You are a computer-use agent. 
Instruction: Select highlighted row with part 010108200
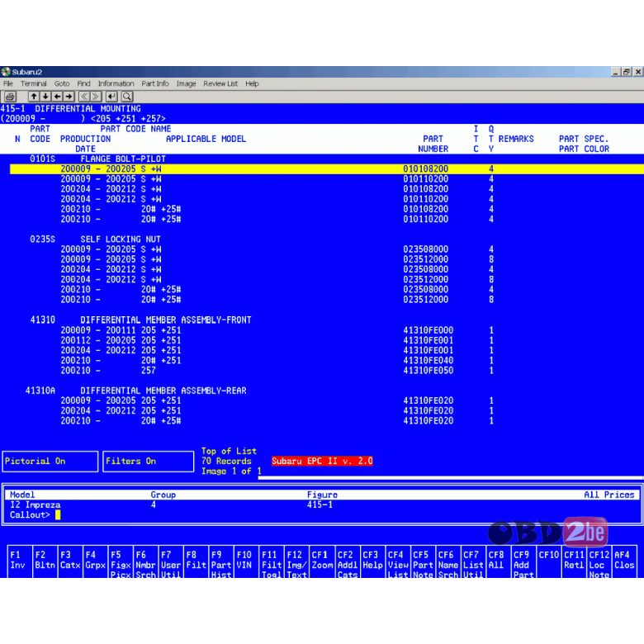[x=327, y=169]
